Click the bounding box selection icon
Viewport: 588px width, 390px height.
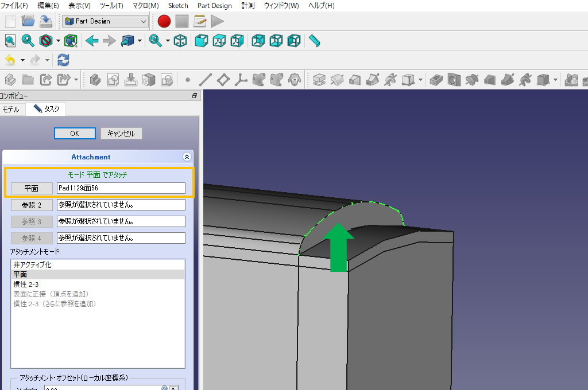tap(71, 41)
